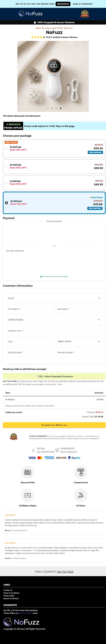Open the See Our FAQs link

coord(65,571)
